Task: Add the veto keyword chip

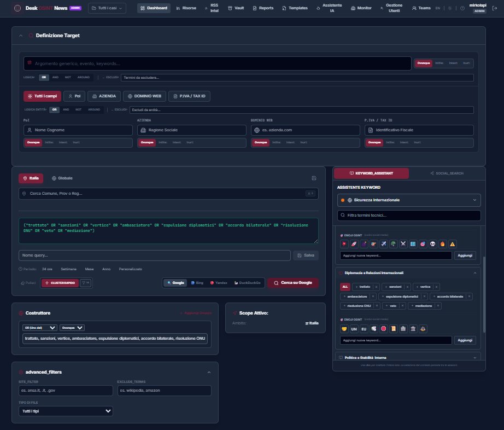Action: point(391,306)
